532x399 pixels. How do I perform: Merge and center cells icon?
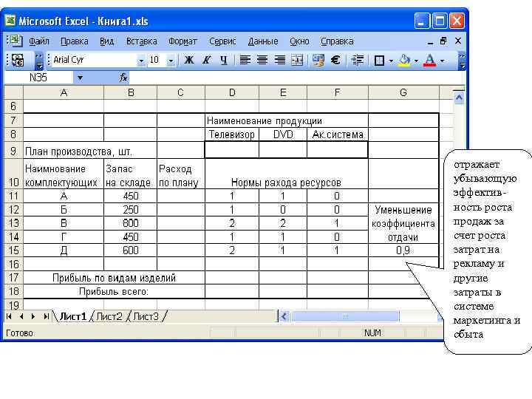pyautogui.click(x=297, y=61)
